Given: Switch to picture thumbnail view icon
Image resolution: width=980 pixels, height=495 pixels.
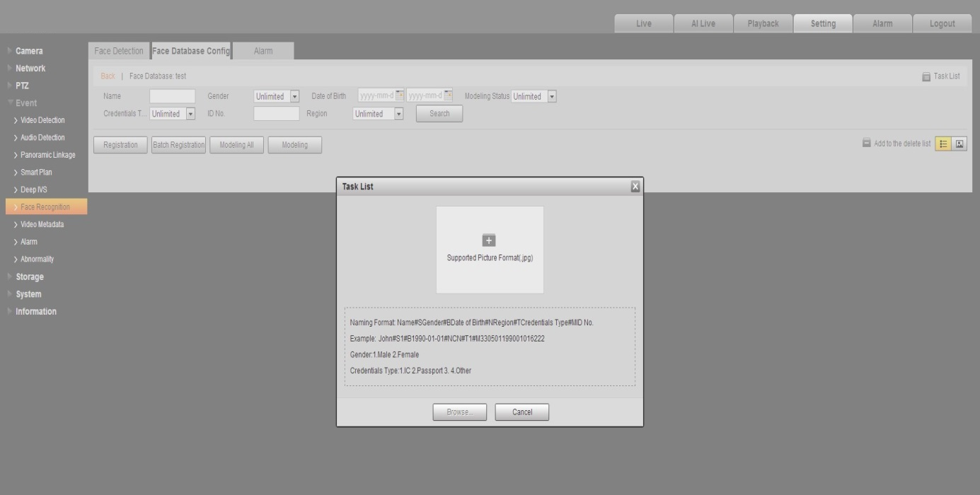Looking at the screenshot, I should [959, 144].
